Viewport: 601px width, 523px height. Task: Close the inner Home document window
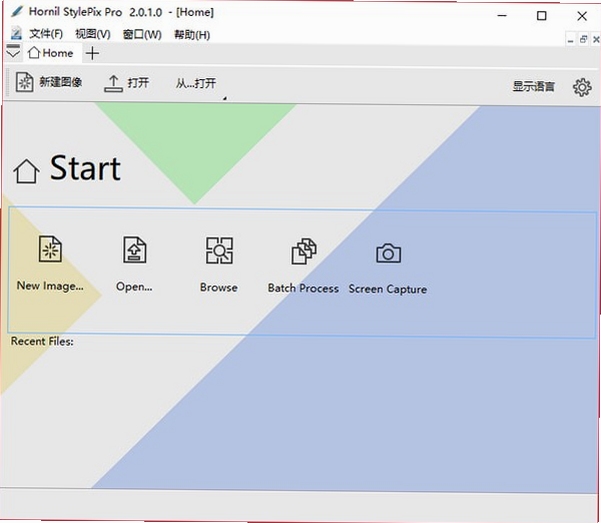(596, 39)
